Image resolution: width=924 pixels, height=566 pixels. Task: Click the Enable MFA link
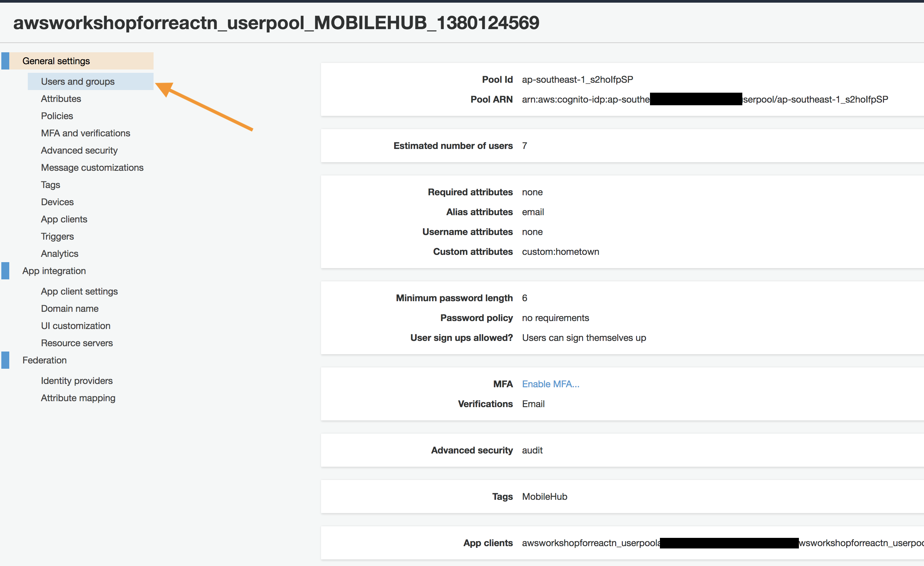pos(550,384)
